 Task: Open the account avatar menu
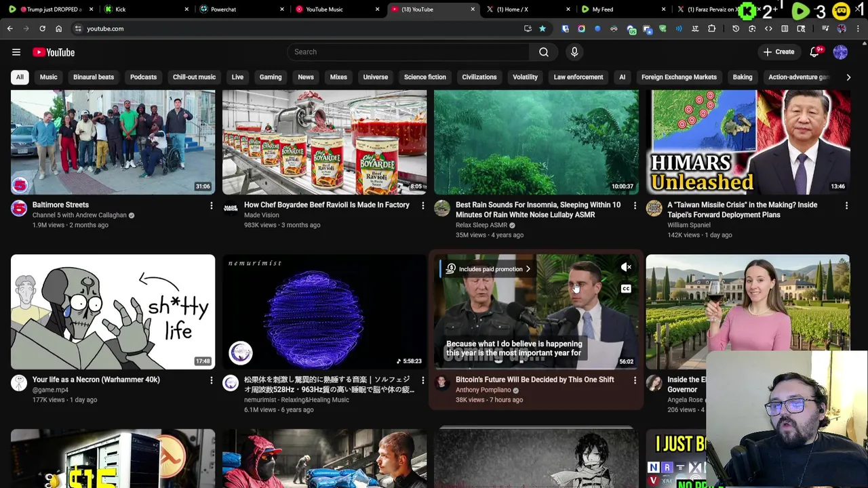(x=840, y=52)
